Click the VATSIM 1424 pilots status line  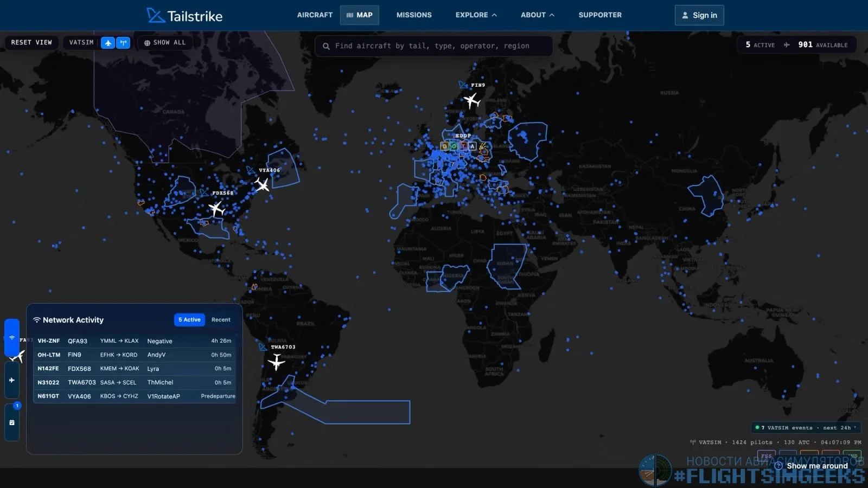click(x=775, y=442)
